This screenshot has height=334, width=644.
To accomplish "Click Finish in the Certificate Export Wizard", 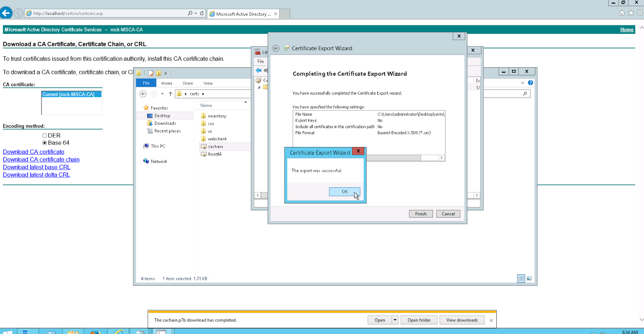I will point(421,214).
